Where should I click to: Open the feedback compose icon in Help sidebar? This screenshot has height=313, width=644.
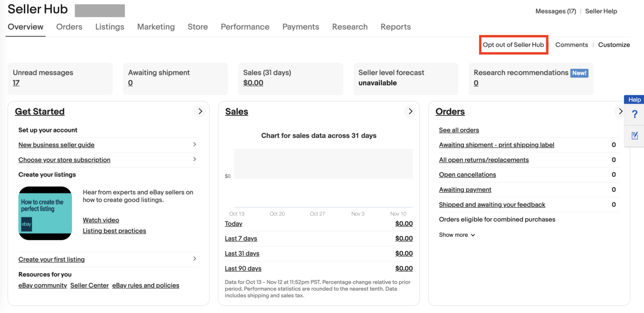pyautogui.click(x=635, y=136)
